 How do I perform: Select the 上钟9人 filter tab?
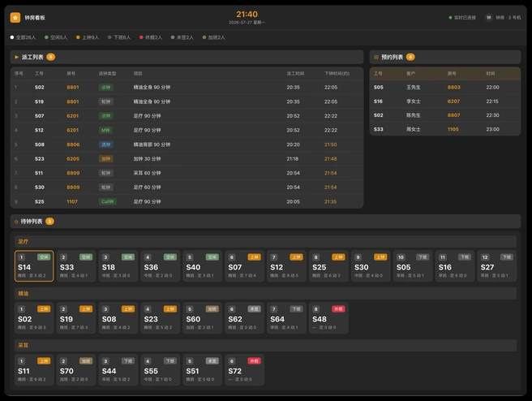coord(88,37)
